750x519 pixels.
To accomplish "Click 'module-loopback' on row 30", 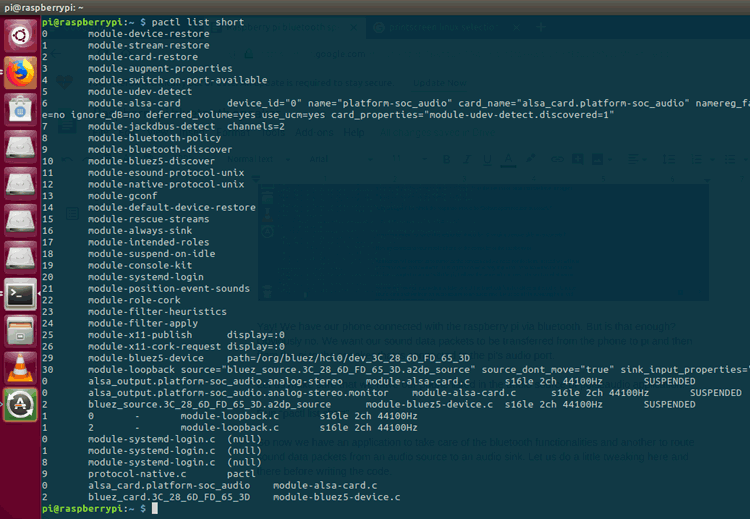I will (131, 369).
